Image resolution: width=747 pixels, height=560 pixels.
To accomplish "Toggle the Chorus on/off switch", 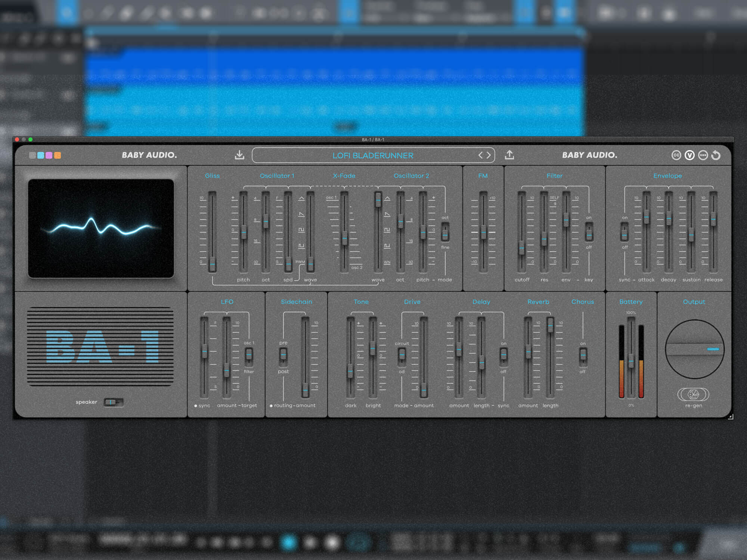I will [583, 355].
